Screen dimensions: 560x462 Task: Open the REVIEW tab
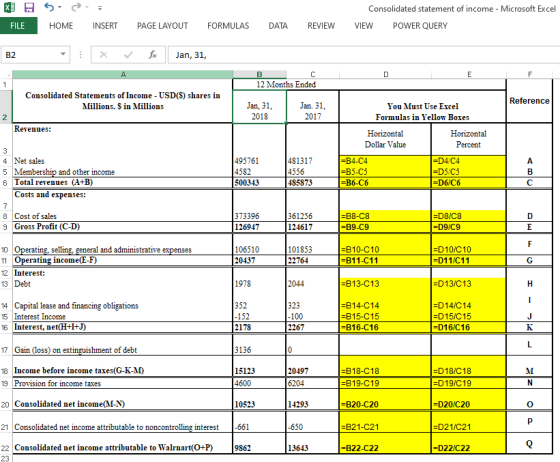pyautogui.click(x=321, y=26)
